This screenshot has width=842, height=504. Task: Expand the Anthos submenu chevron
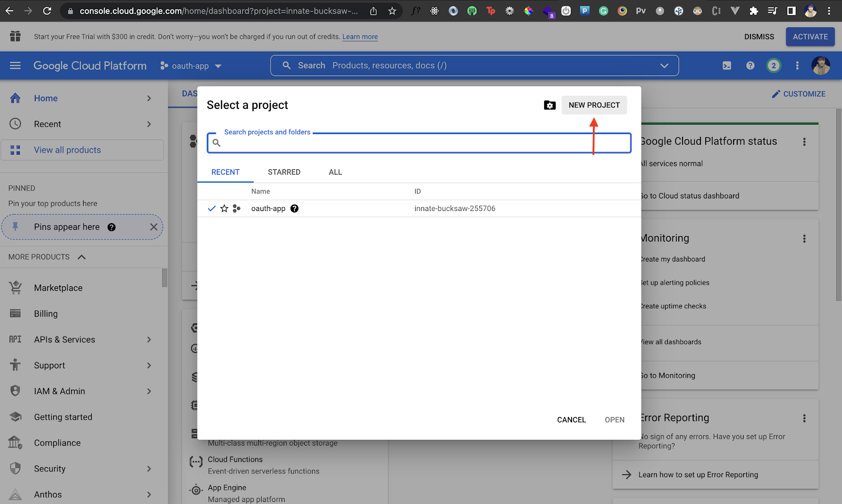(x=149, y=495)
